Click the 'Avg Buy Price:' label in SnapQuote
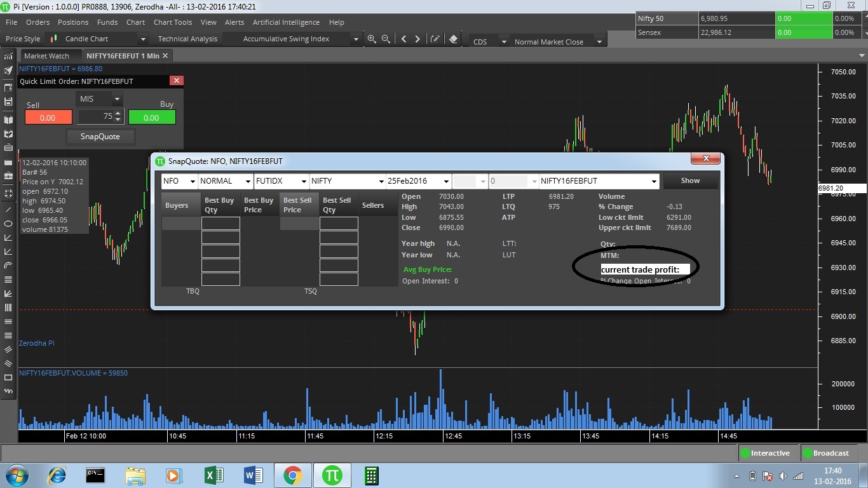Screen dimensions: 868x488 click(426, 270)
